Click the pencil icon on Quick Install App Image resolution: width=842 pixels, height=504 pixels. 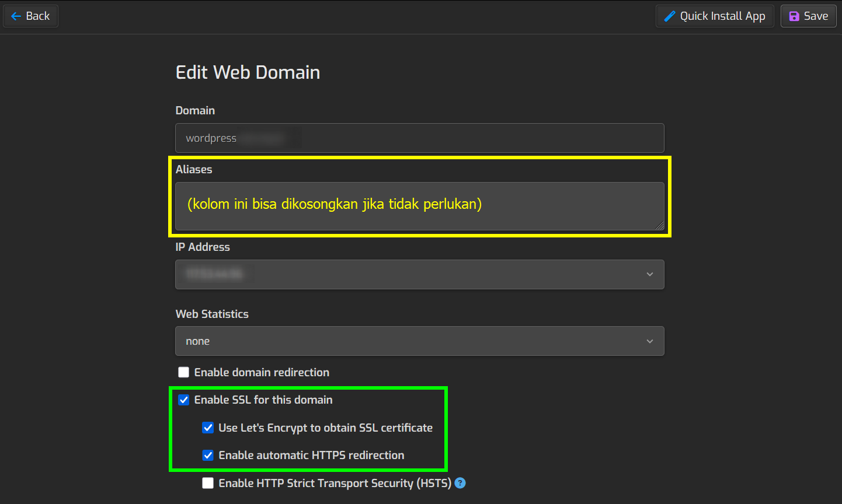point(669,16)
